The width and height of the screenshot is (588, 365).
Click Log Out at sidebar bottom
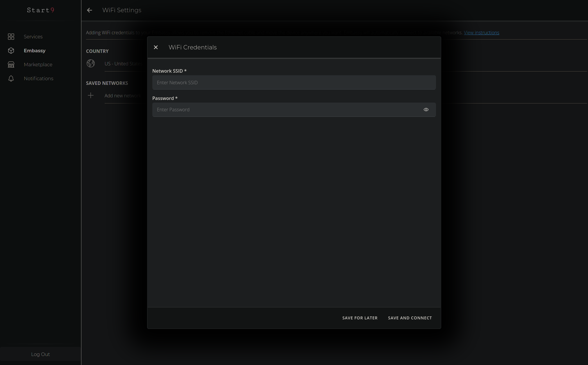tap(40, 354)
